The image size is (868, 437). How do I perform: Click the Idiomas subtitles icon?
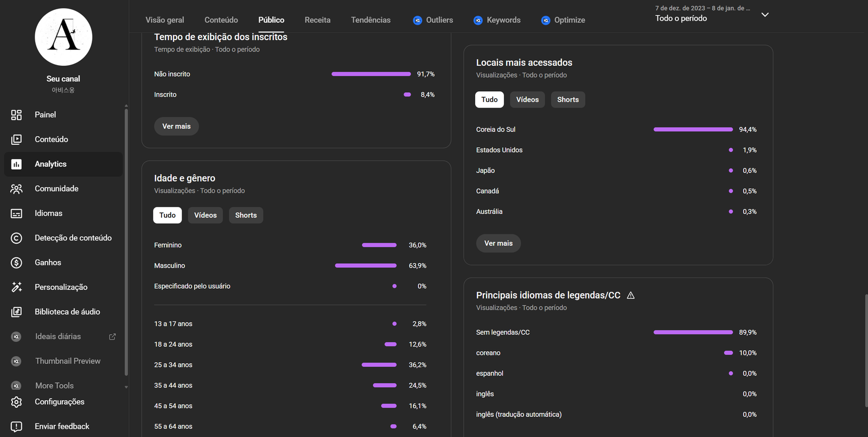coord(16,213)
